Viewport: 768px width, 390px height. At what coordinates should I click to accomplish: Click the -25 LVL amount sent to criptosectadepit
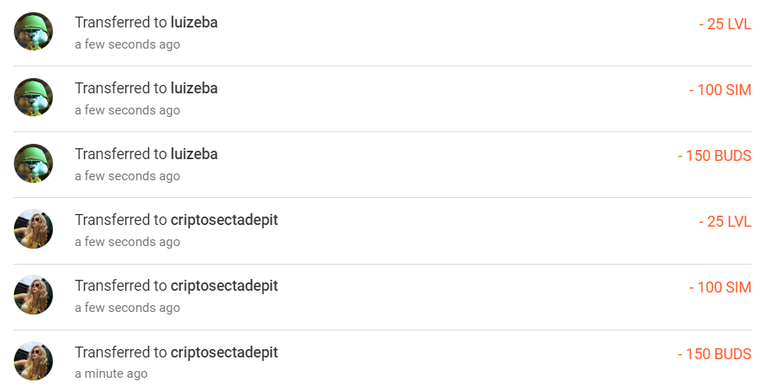[x=725, y=221]
